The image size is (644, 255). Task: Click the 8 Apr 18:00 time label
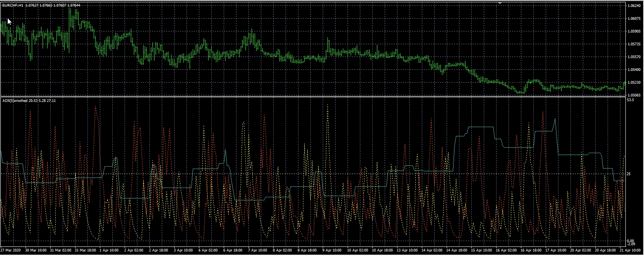(x=308, y=250)
